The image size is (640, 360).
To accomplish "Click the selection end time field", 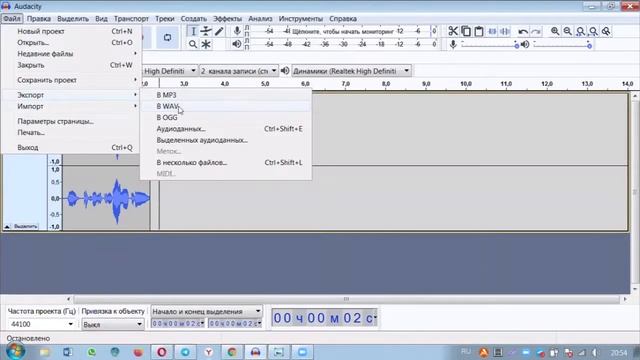I will 234,324.
